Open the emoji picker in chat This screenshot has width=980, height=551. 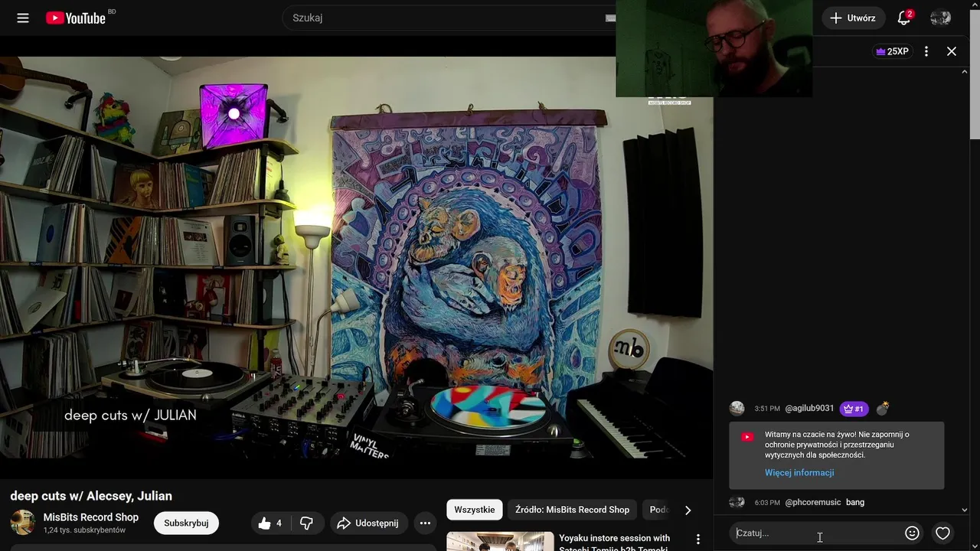[x=912, y=533]
